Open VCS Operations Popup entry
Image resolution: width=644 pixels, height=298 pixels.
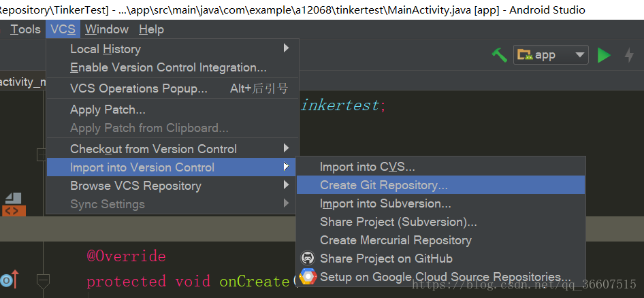click(172, 88)
